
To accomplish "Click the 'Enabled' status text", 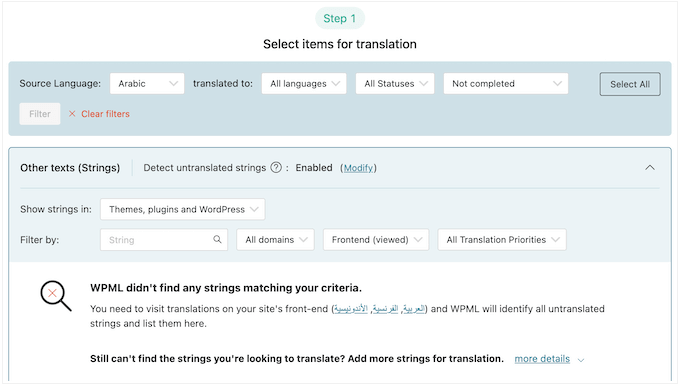I will tap(314, 168).
